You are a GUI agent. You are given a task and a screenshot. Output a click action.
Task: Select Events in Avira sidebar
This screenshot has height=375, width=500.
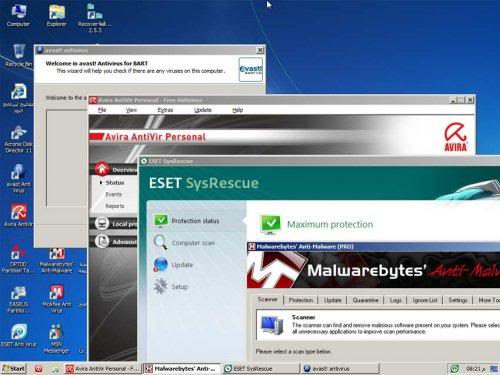pos(114,194)
